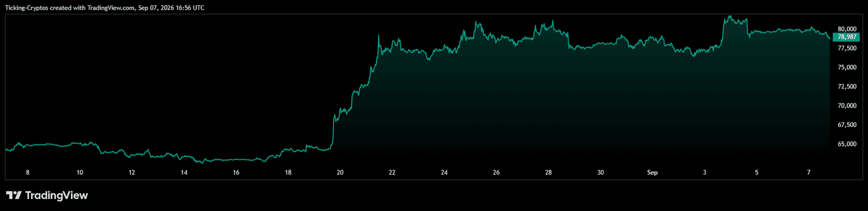Click date label 8 on time axis
This screenshot has width=868, height=211.
28,172
